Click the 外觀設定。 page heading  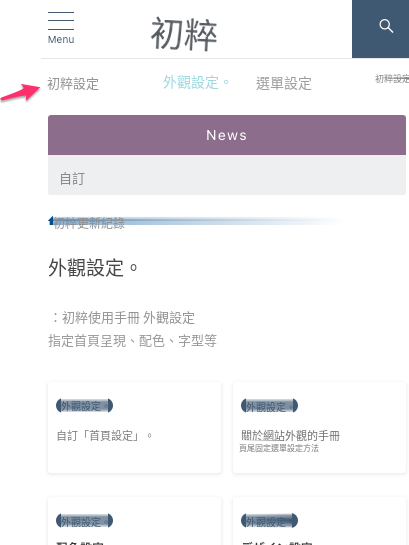(x=92, y=268)
